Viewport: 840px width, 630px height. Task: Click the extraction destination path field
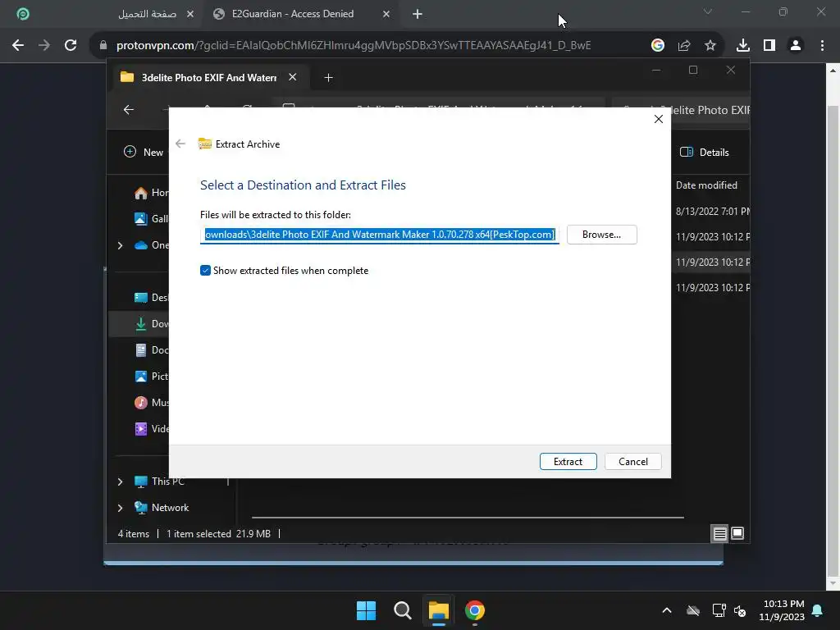pyautogui.click(x=379, y=235)
